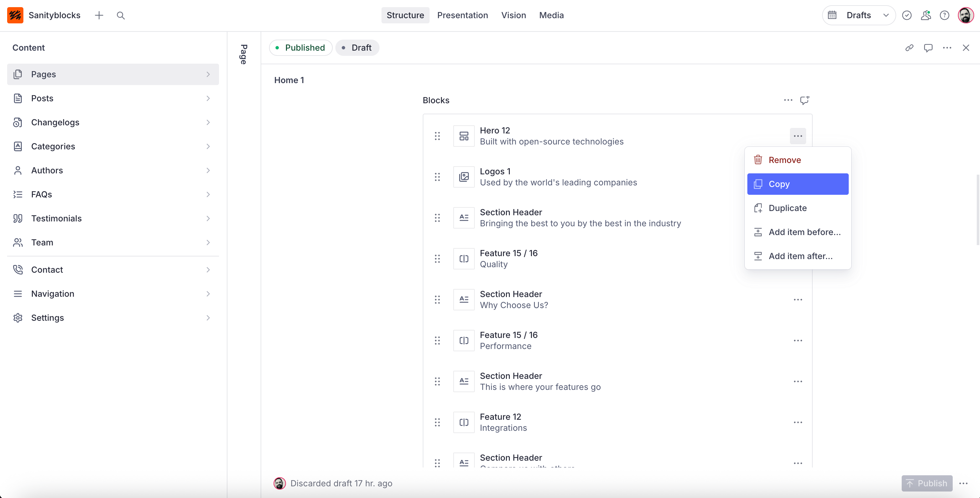The width and height of the screenshot is (980, 498).
Task: Open the help question mark icon
Action: point(944,16)
